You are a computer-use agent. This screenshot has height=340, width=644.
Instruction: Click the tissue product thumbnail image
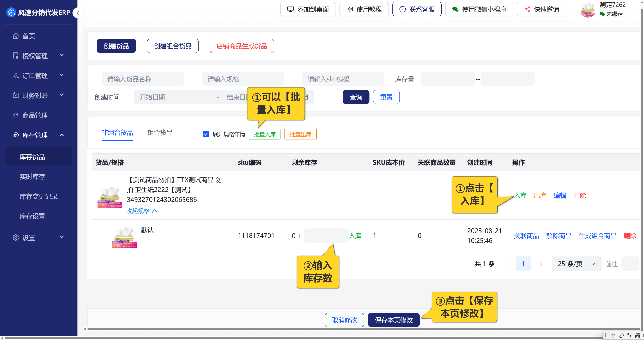[110, 197]
